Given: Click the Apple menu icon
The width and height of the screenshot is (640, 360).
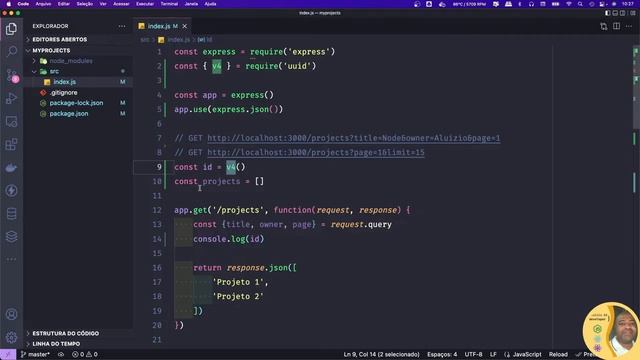Looking at the screenshot, I should tap(8, 4).
